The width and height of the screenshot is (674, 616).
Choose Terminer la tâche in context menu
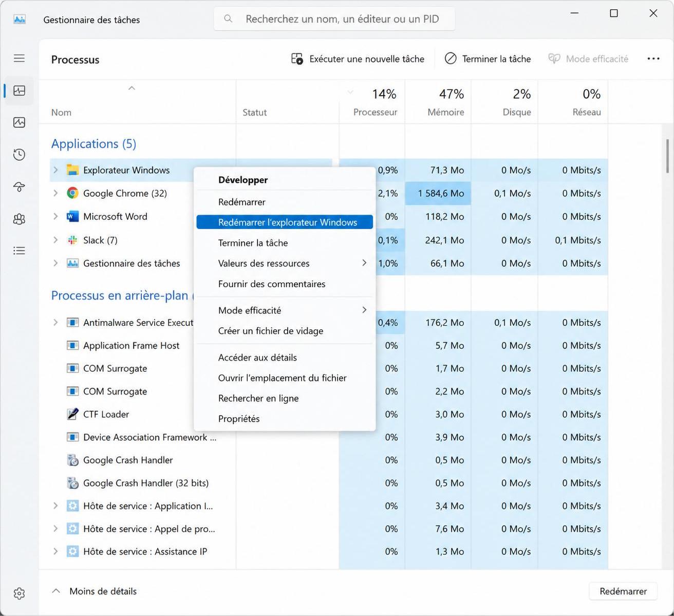[x=285, y=242]
